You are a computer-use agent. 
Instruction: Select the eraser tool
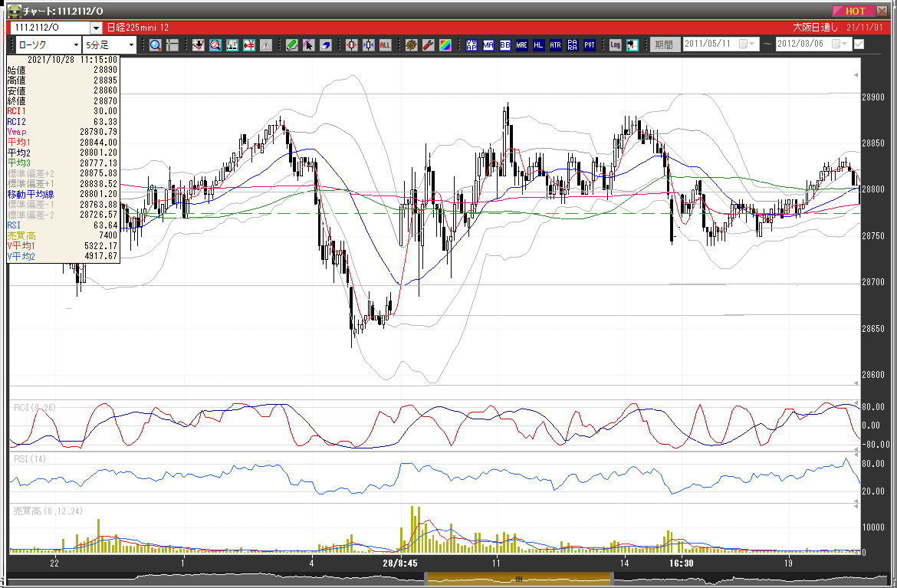(326, 44)
